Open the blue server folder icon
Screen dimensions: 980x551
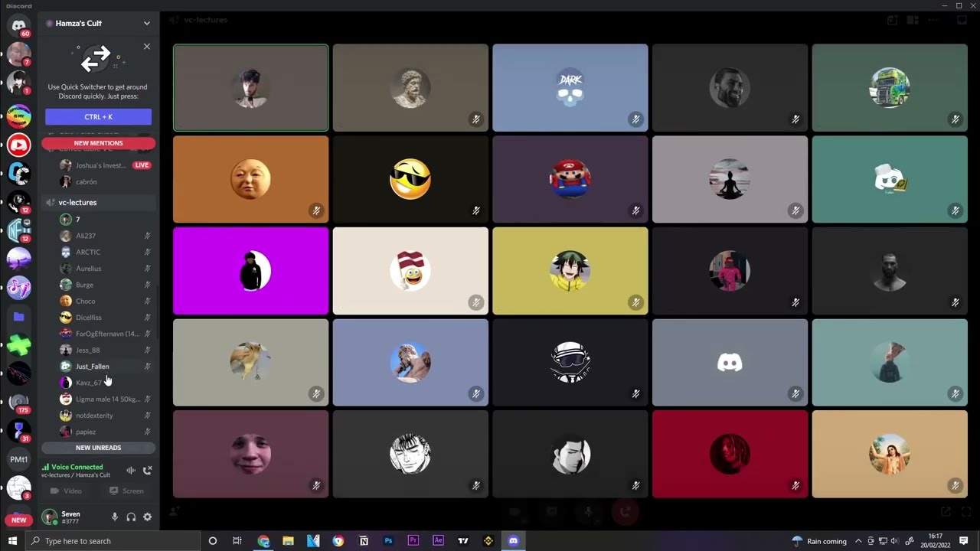19,317
